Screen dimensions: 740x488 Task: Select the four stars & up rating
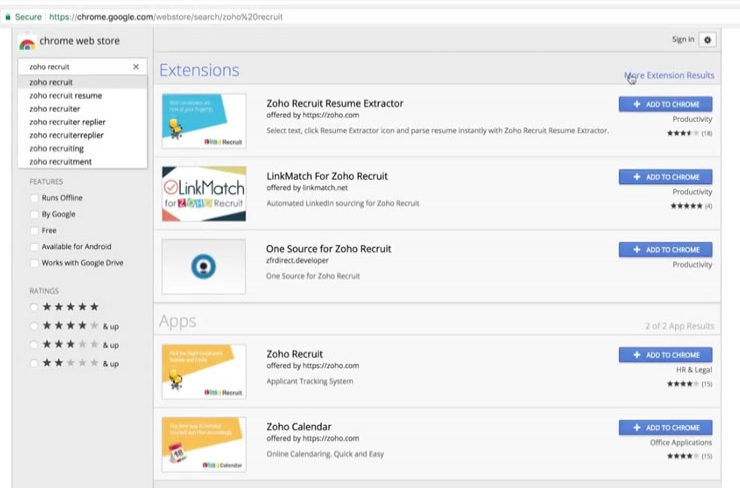coord(34,326)
